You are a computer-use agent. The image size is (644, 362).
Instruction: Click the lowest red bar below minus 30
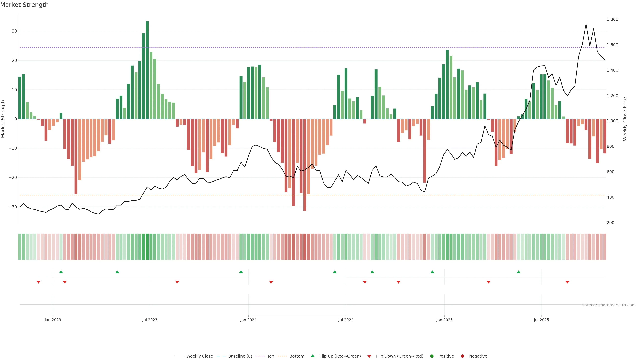pos(305,165)
